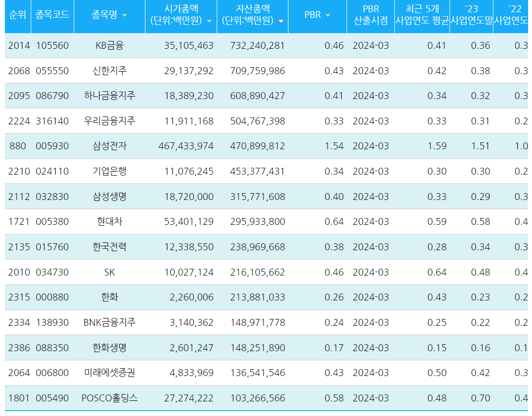The width and height of the screenshot is (532, 416).
Task: Select the 한화 stock name
Action: point(110,297)
